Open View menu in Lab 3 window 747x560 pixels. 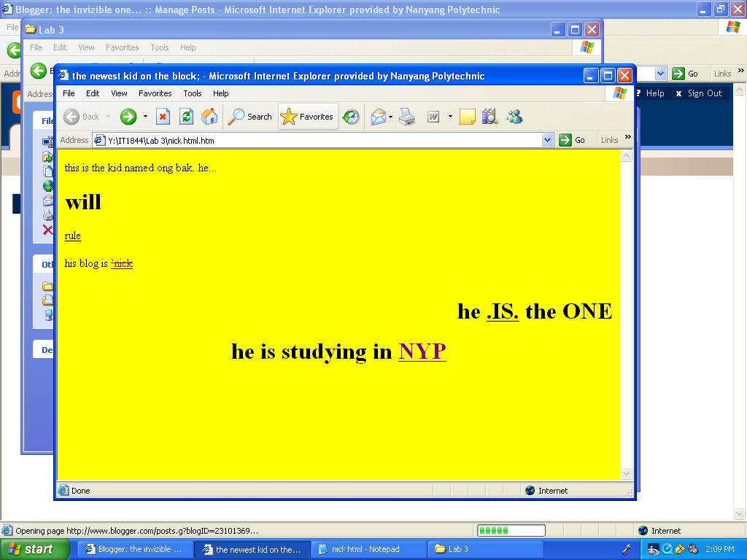click(x=86, y=47)
